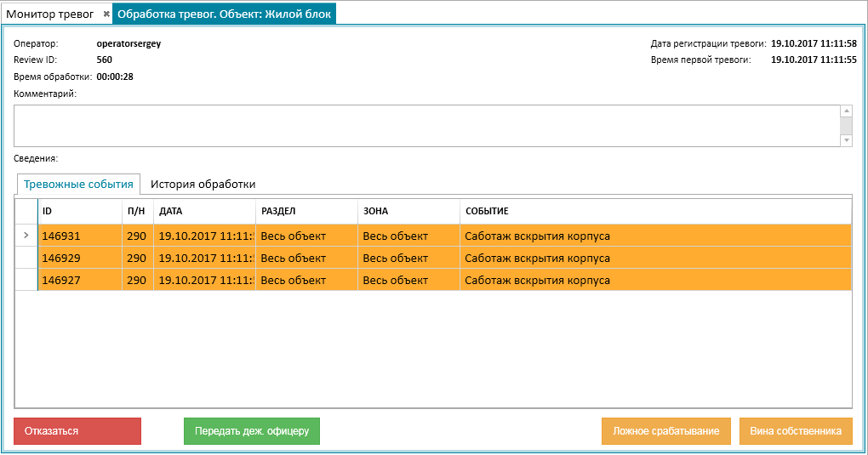
Task: Sort by ДАТА column header
Action: [x=205, y=212]
